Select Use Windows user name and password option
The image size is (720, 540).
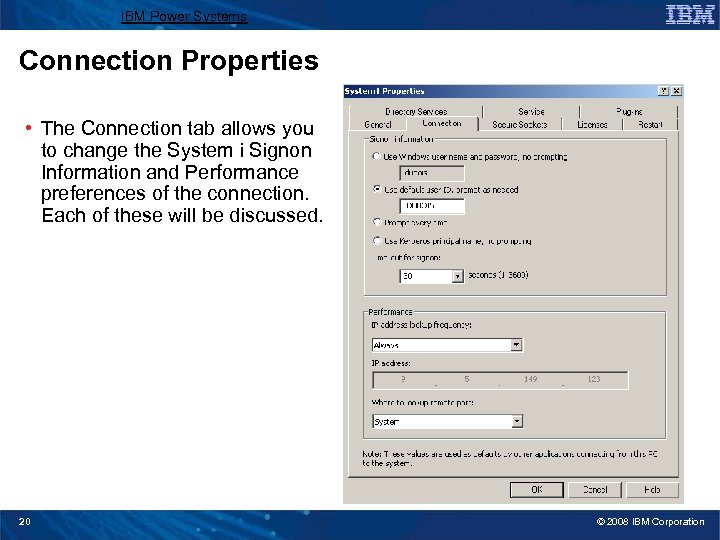pos(377,157)
